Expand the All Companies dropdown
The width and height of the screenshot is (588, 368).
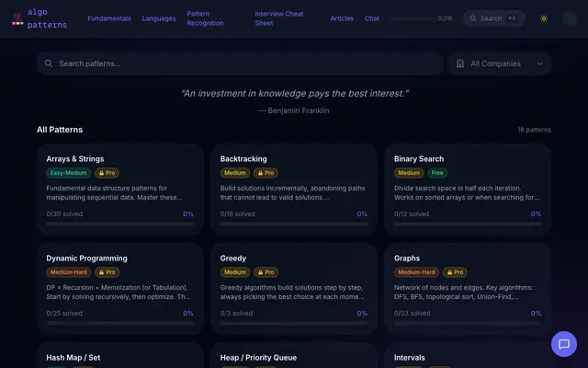click(x=500, y=63)
